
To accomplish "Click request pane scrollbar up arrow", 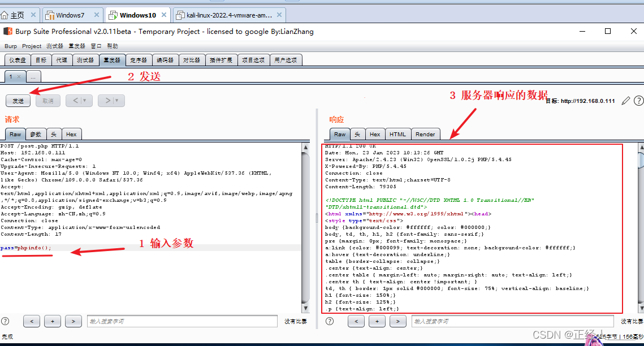I will tap(305, 147).
